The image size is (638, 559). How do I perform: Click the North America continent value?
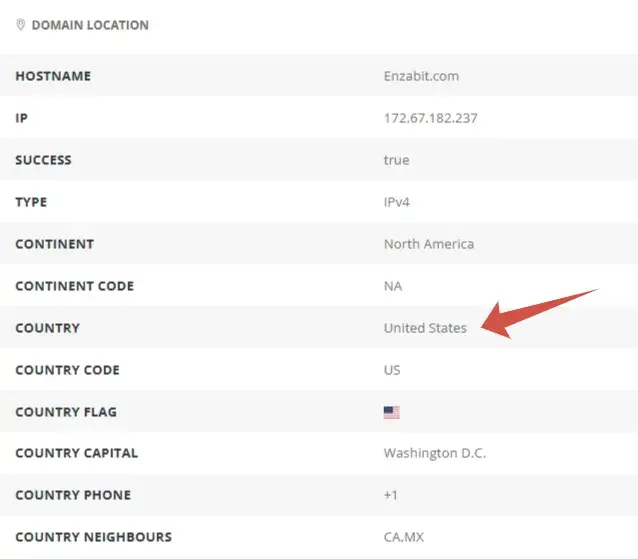pos(429,244)
